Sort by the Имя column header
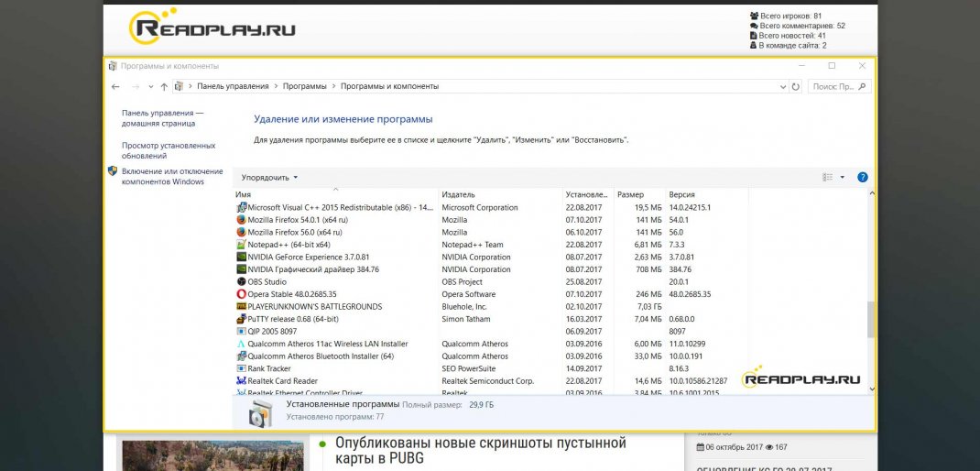 (335, 194)
